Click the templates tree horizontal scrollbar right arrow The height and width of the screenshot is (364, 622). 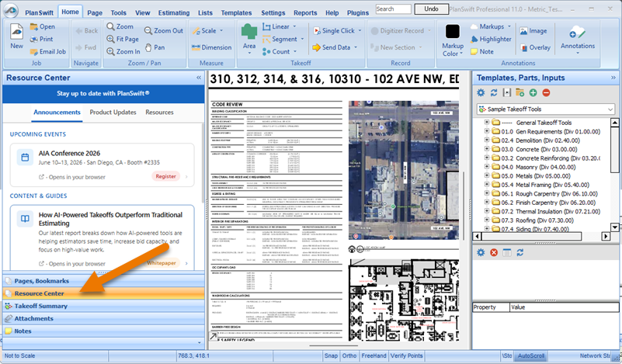tap(606, 236)
